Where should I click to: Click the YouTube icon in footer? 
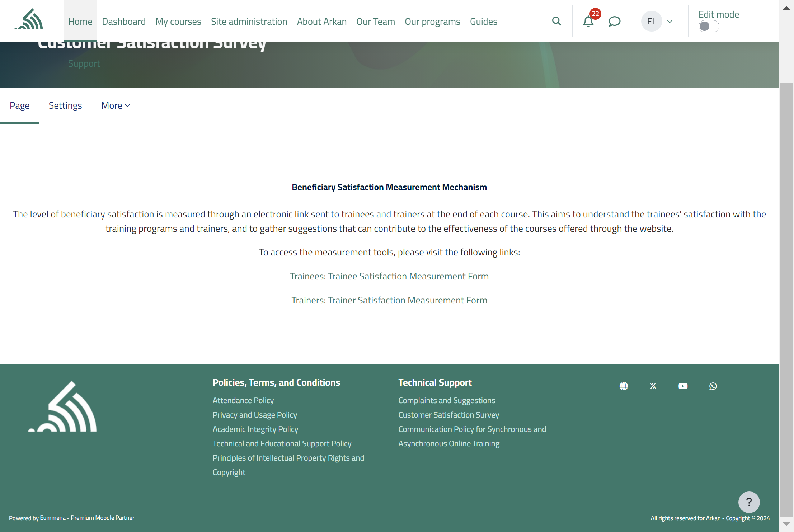[683, 386]
